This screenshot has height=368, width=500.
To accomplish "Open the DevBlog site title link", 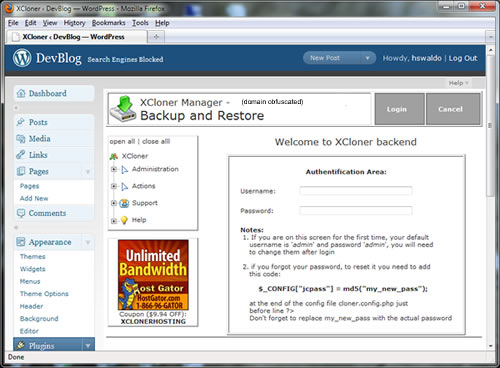I will [58, 58].
